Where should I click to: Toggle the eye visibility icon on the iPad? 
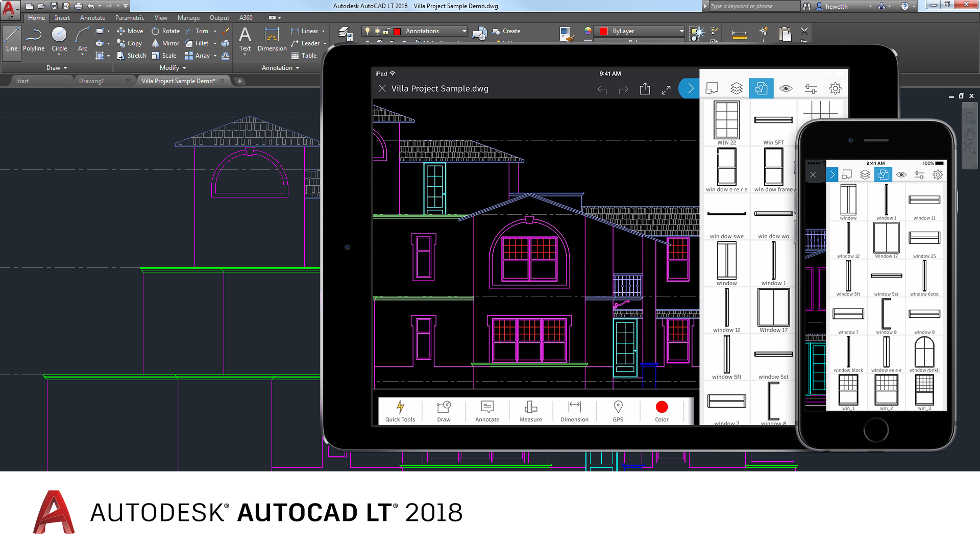(x=786, y=88)
